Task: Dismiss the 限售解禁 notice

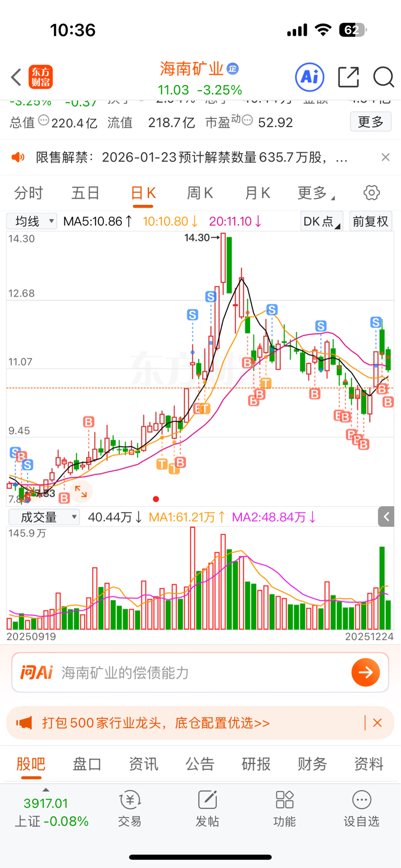Action: click(x=385, y=157)
